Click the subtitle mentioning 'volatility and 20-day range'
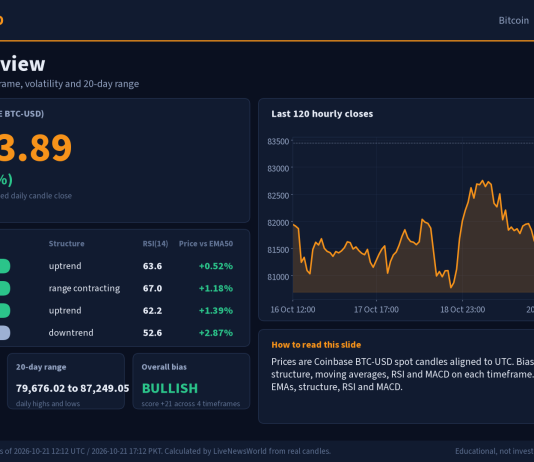The image size is (534, 462). tap(69, 84)
